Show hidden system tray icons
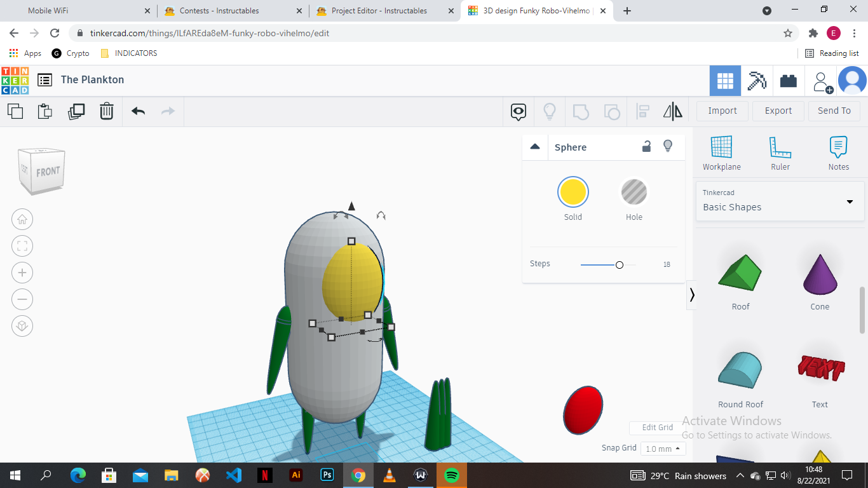The width and height of the screenshot is (868, 488). point(740,475)
